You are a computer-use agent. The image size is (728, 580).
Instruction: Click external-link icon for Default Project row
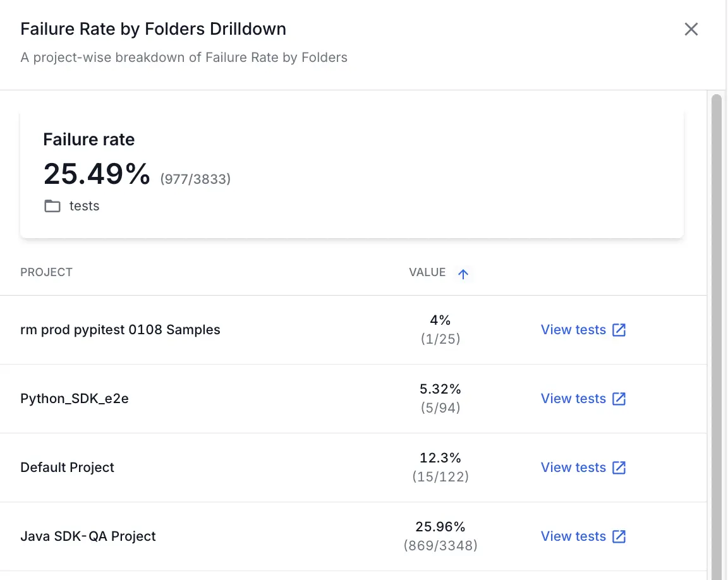click(x=619, y=468)
